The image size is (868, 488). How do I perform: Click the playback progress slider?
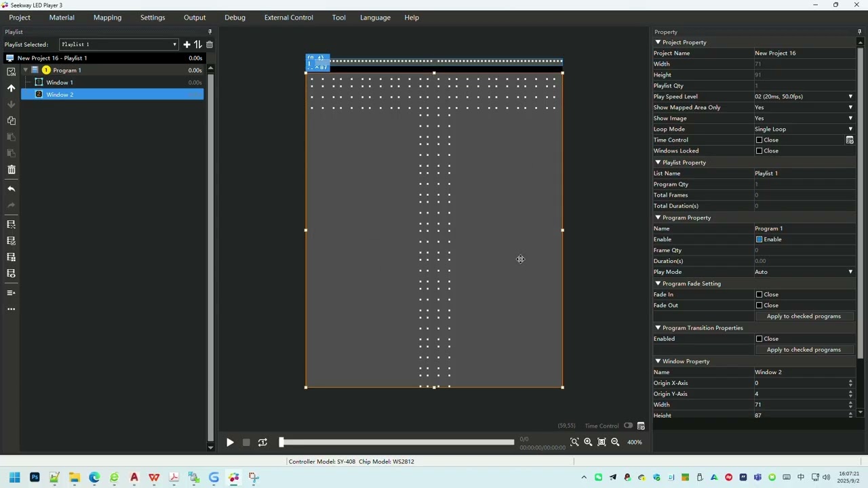click(397, 443)
